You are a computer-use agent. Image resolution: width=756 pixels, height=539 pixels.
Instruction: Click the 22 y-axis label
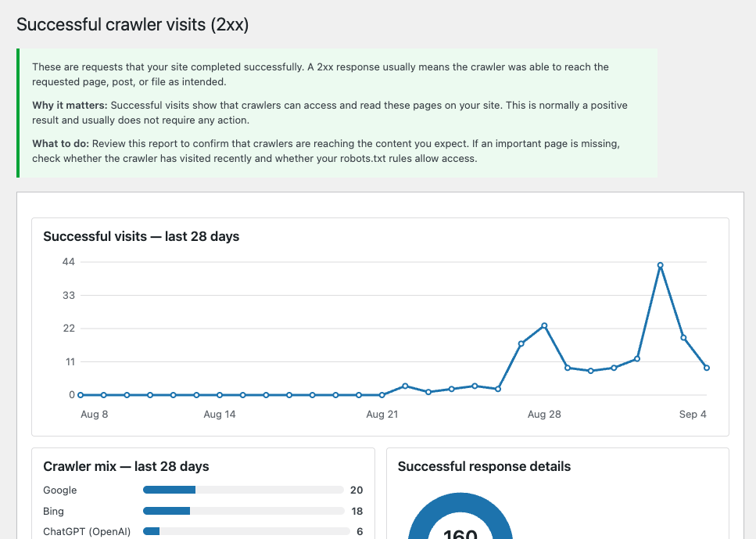[x=69, y=329]
